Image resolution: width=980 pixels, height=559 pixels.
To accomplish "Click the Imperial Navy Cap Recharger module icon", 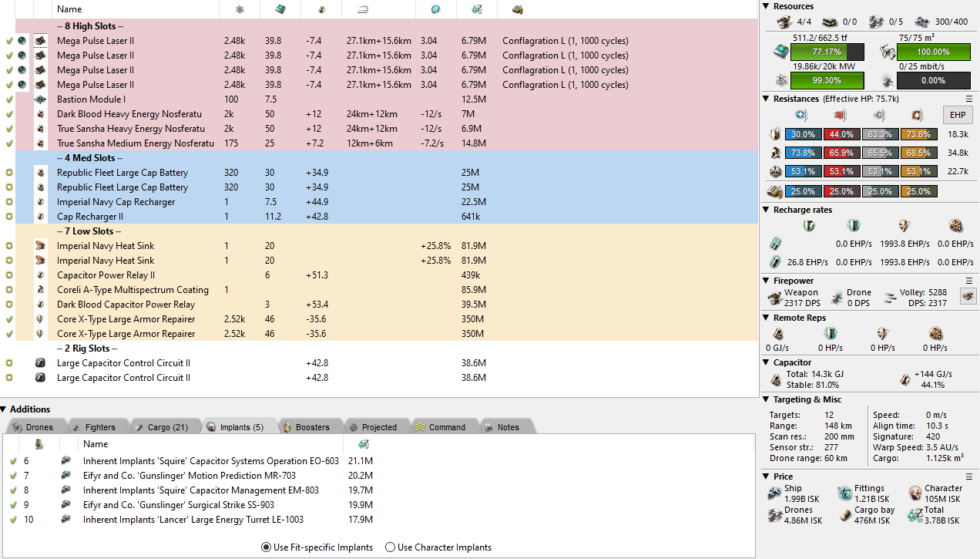I will click(40, 202).
